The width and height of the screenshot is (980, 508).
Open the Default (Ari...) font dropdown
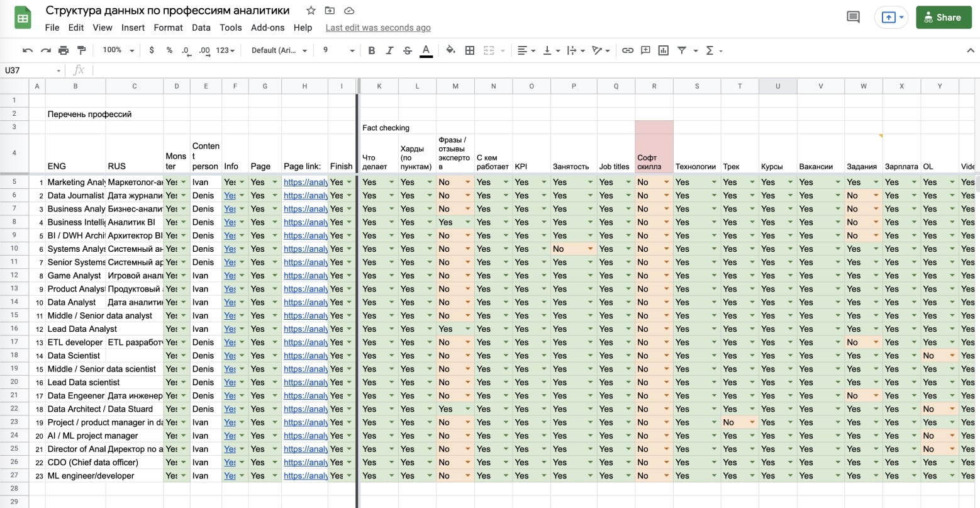click(279, 50)
